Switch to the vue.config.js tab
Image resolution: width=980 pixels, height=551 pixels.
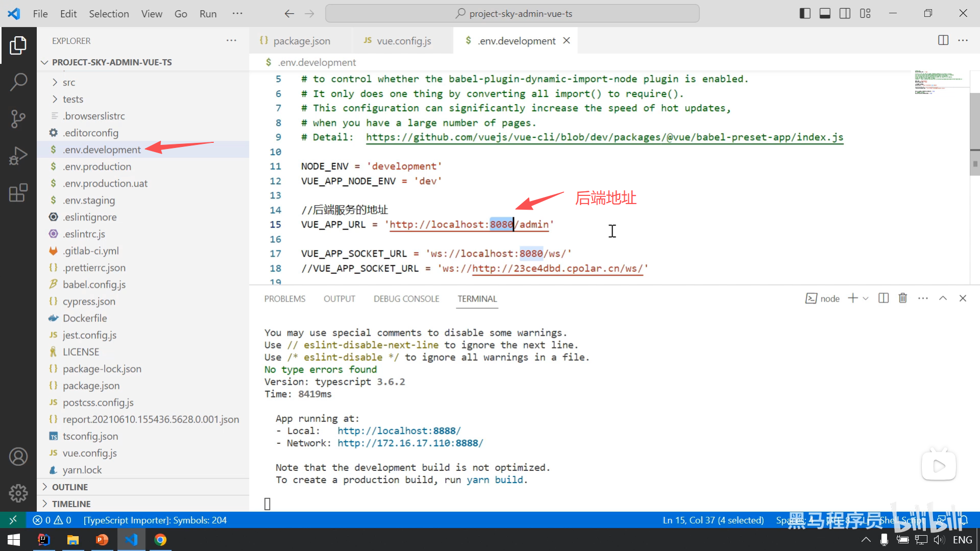(403, 41)
